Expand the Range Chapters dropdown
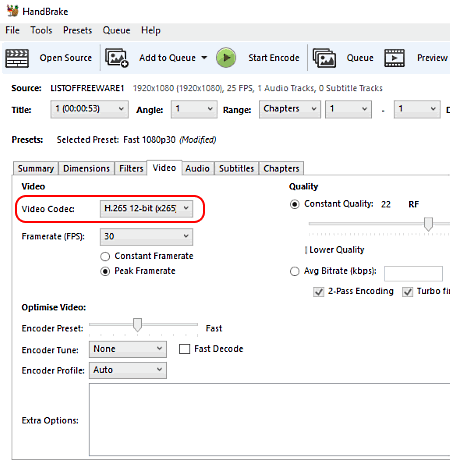This screenshot has width=450, height=461. click(x=290, y=109)
